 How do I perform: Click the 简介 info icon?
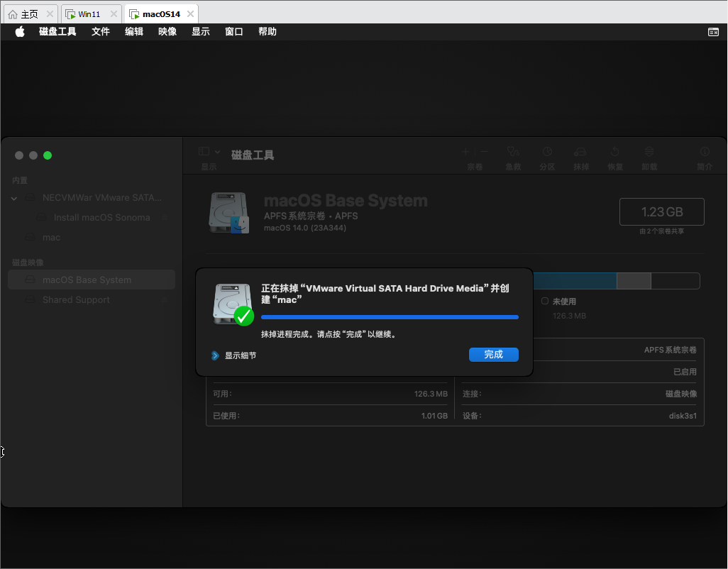pos(705,152)
